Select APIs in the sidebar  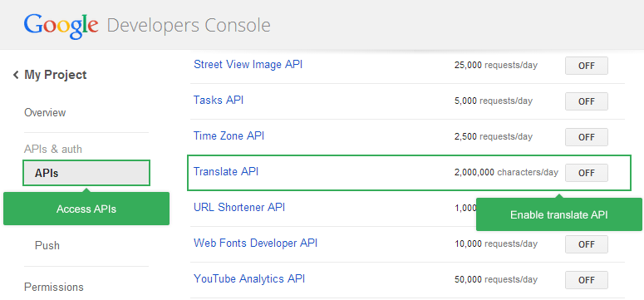(86, 173)
